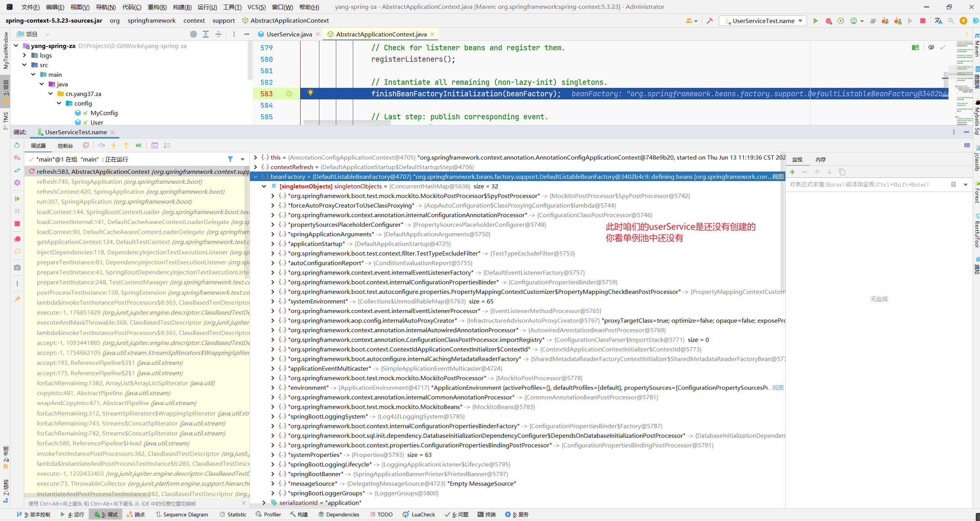The width and height of the screenshot is (980, 521).
Task: Add a new watch with plus icon
Action: point(792,172)
